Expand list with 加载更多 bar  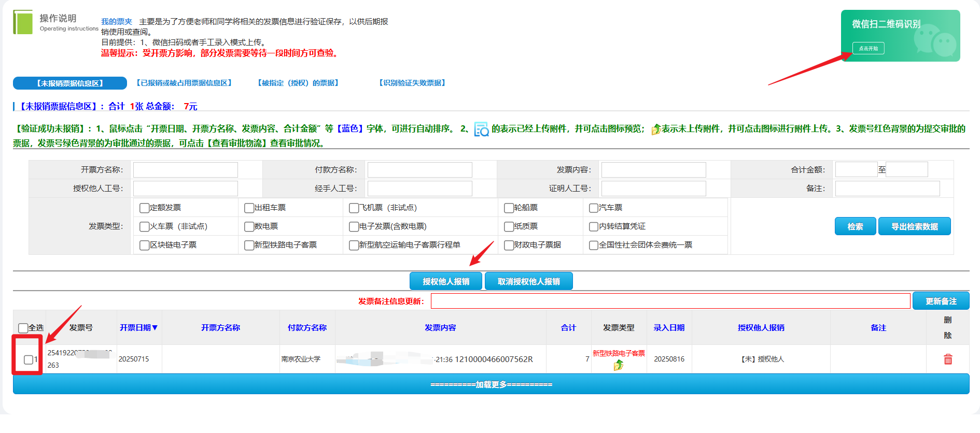pos(491,384)
